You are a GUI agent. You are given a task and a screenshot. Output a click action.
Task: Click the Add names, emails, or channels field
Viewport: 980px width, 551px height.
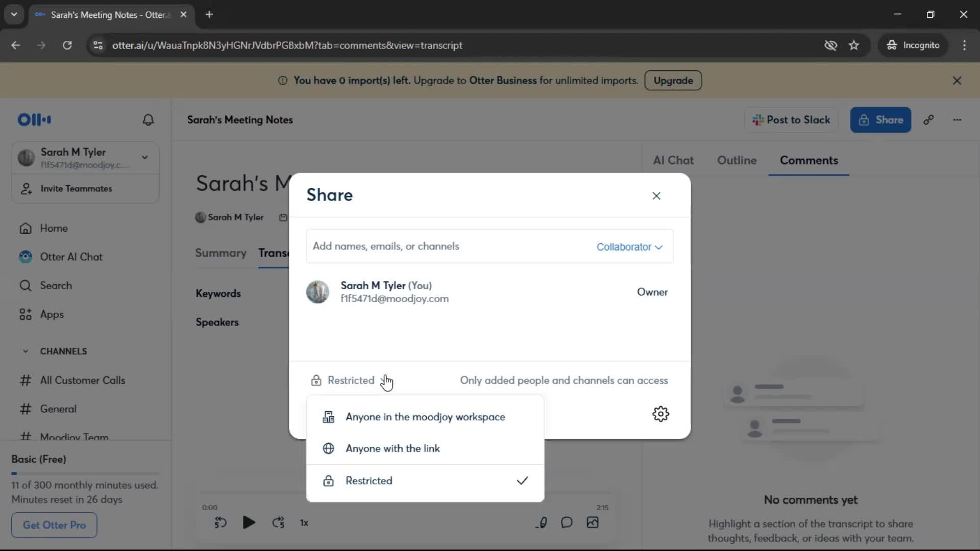[x=449, y=246]
